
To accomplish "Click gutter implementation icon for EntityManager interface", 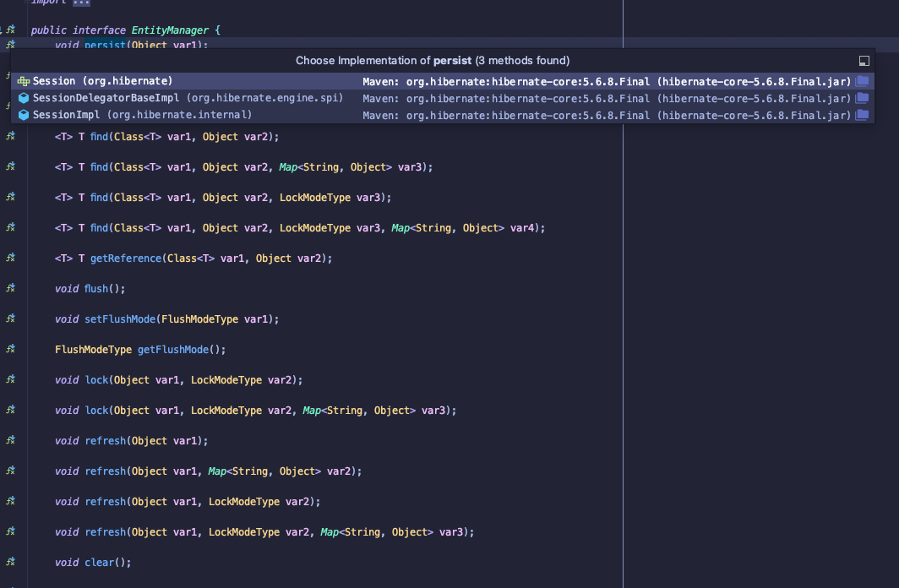I will [x=10, y=30].
